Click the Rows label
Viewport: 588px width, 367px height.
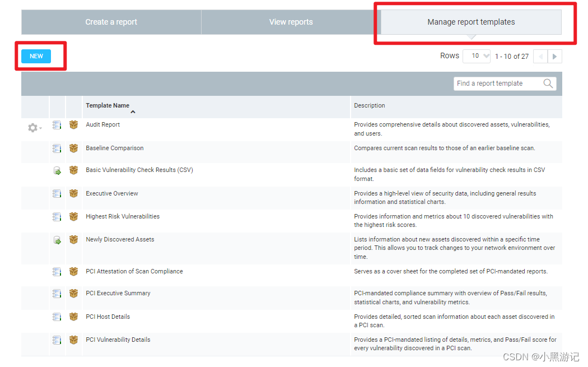449,56
